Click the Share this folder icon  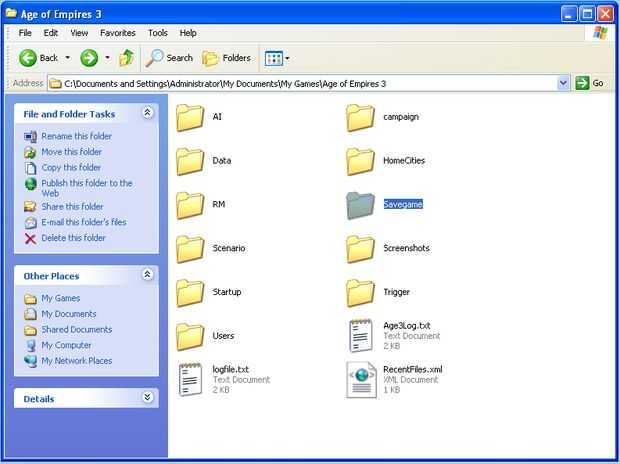pyautogui.click(x=30, y=207)
